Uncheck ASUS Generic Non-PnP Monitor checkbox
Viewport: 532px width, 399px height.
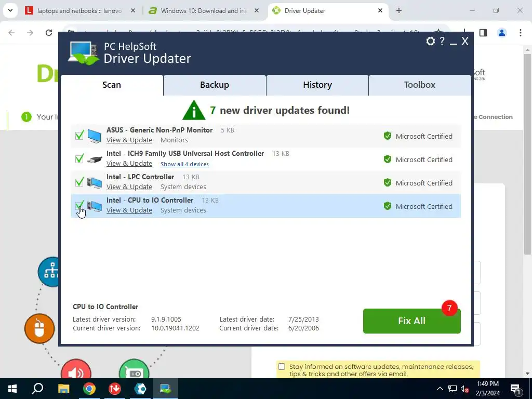(79, 136)
